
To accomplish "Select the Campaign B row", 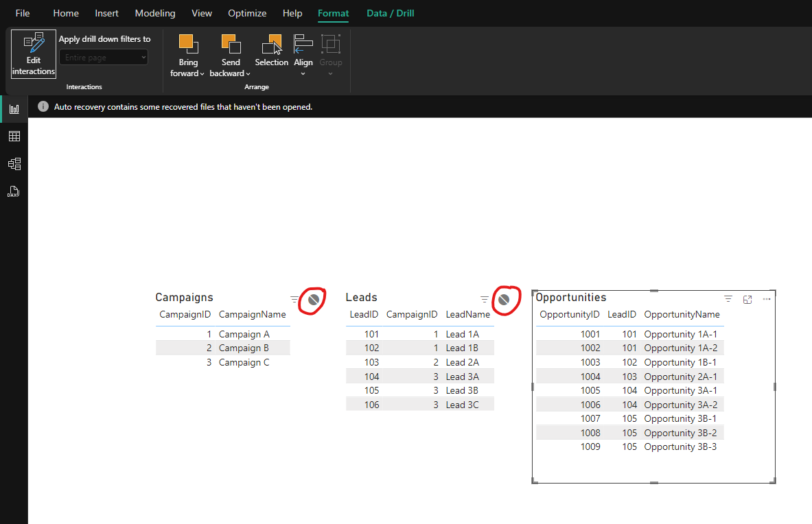I will [x=222, y=348].
